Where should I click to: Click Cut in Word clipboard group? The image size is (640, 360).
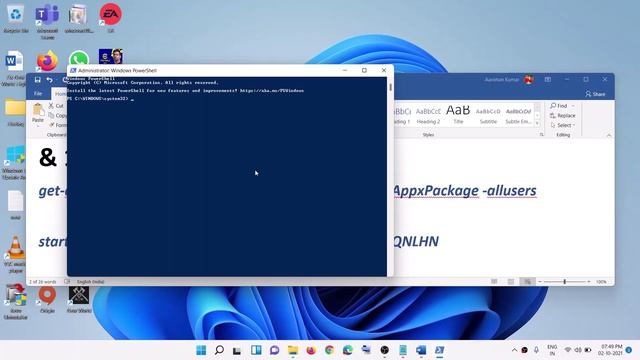tap(56, 106)
